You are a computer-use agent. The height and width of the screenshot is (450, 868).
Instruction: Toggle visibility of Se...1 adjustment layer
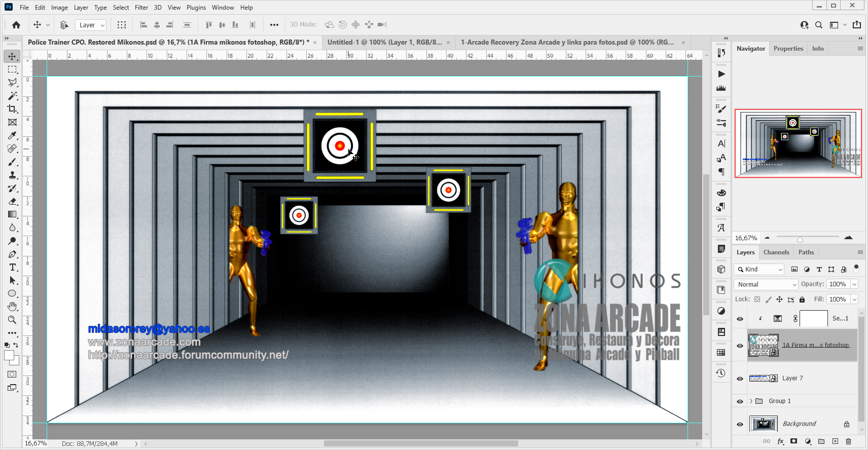point(740,319)
